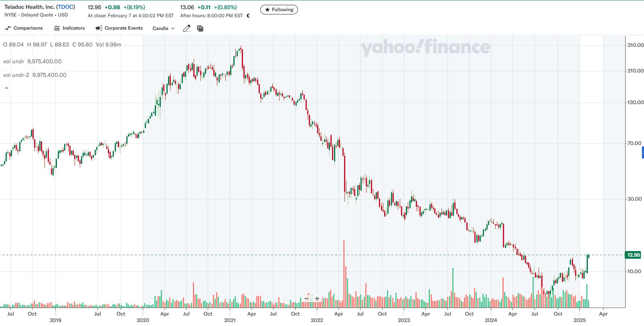Open the Comparisons menu
644x326 pixels.
pos(28,28)
